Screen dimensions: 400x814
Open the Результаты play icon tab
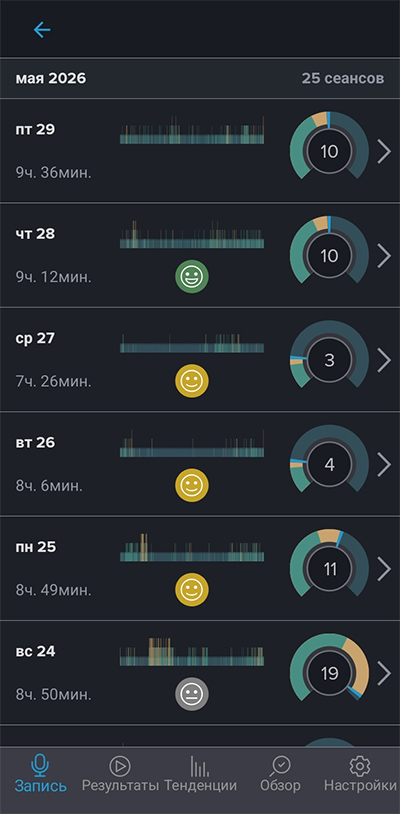(120, 774)
